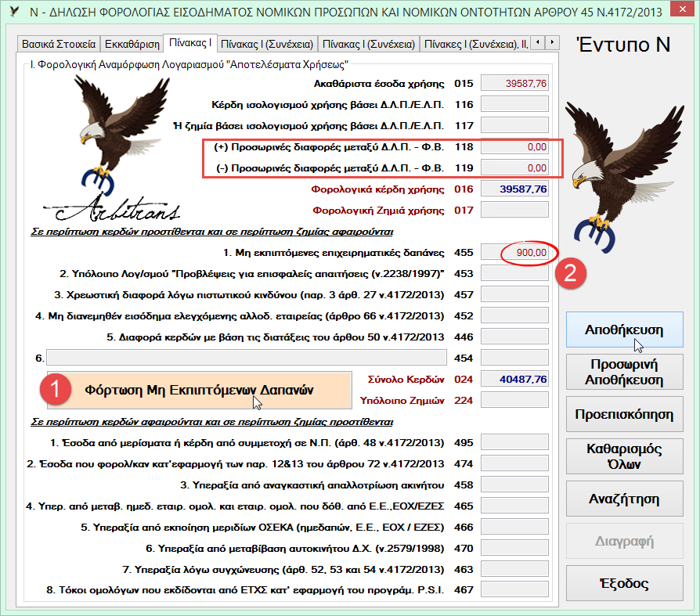Click the field for code 463
700x616 pixels.
tap(514, 569)
